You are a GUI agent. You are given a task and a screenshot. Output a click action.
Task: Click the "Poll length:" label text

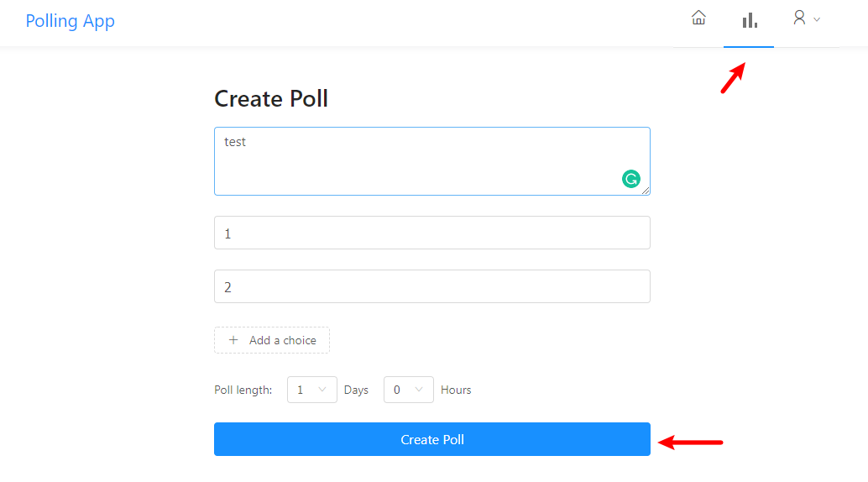(243, 390)
